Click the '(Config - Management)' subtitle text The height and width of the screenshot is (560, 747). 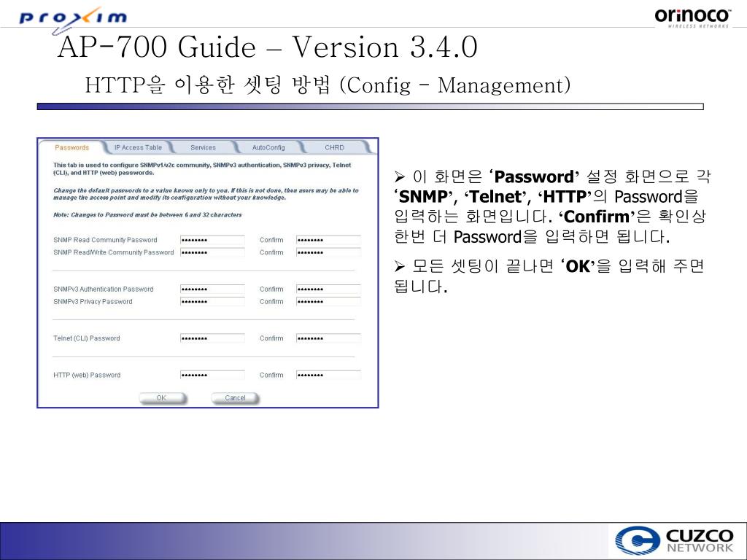455,86
